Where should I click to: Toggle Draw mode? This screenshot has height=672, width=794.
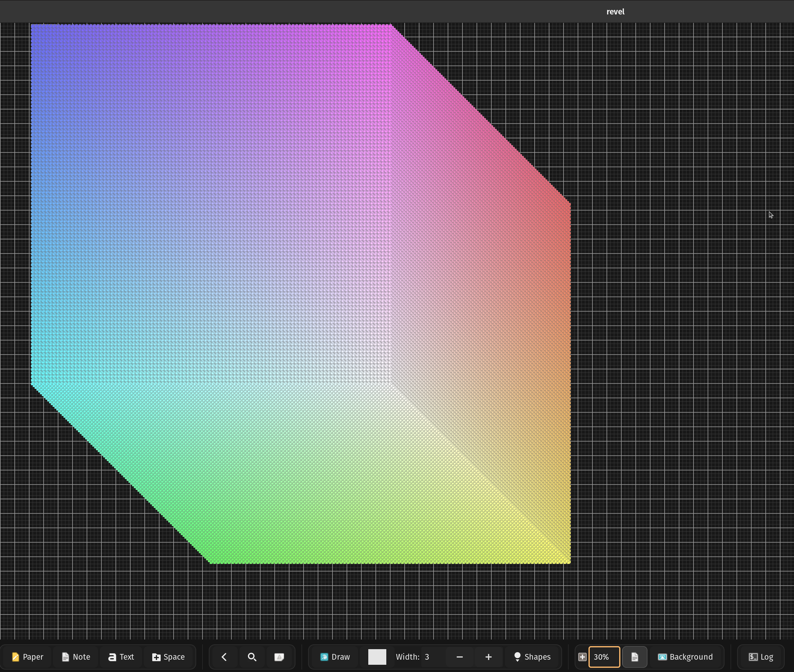pyautogui.click(x=335, y=657)
